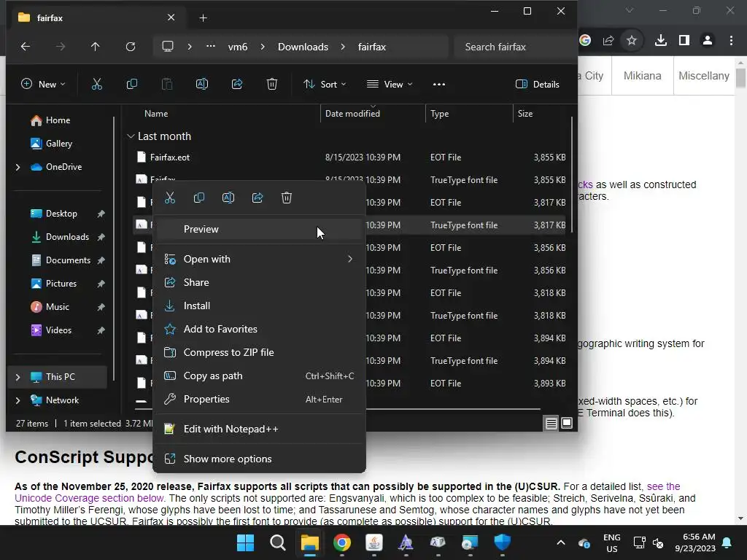Collapse the Last month group

coord(131,136)
